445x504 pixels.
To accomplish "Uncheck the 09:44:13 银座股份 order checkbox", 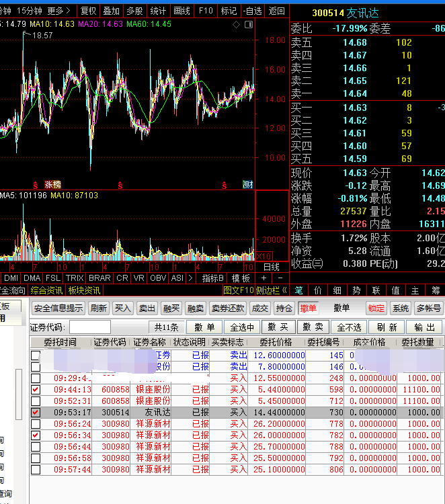I will click(x=36, y=390).
